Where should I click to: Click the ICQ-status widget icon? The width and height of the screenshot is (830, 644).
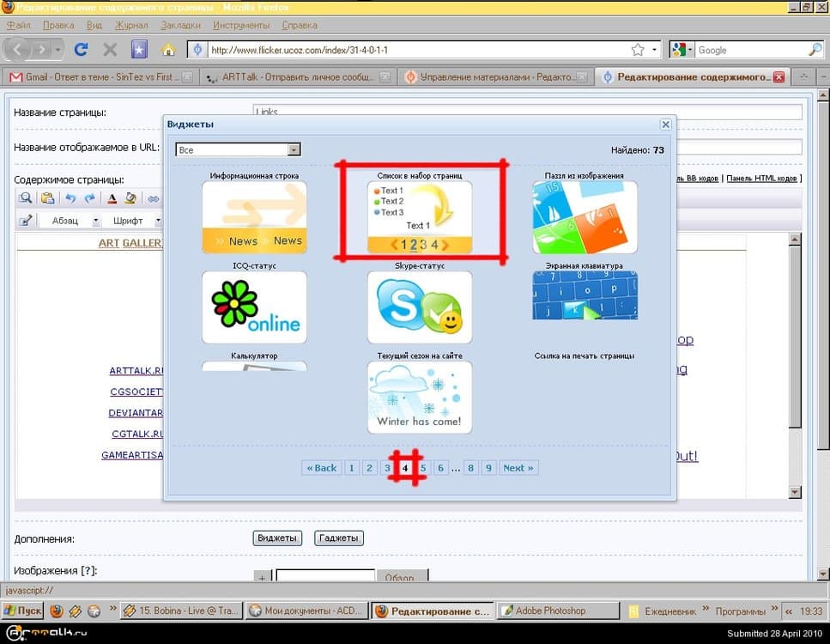[x=254, y=307]
